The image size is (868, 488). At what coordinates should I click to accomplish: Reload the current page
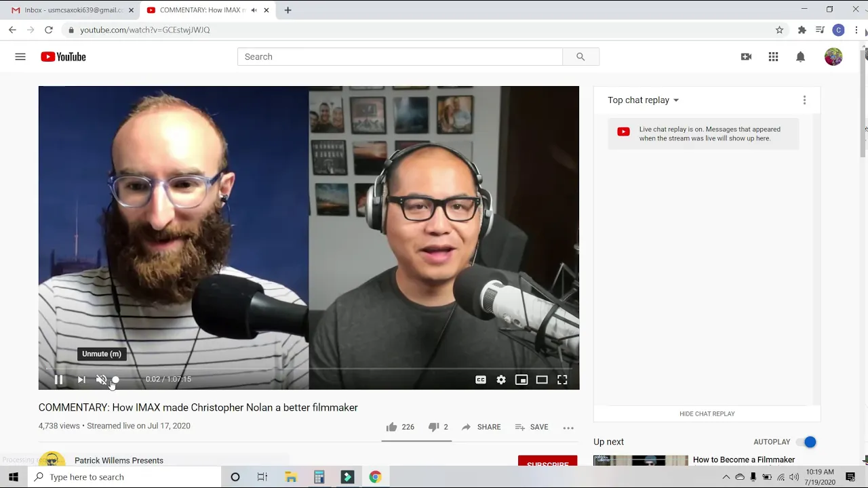(49, 30)
